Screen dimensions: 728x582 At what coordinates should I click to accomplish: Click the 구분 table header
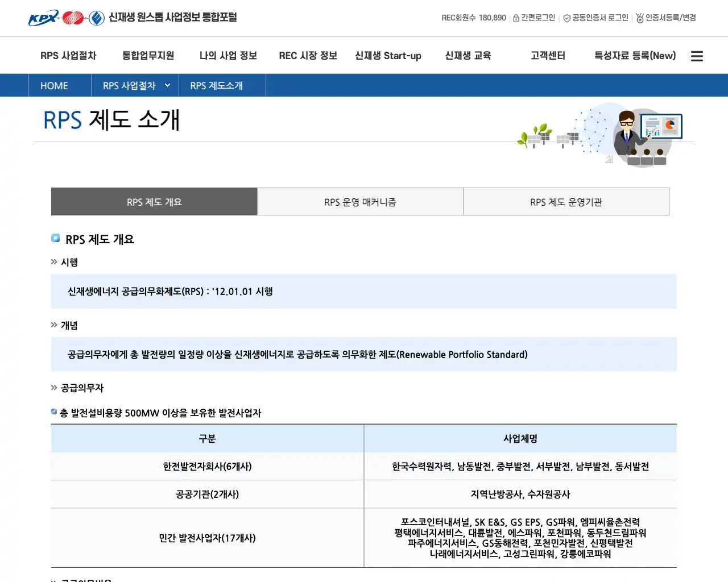[207, 439]
